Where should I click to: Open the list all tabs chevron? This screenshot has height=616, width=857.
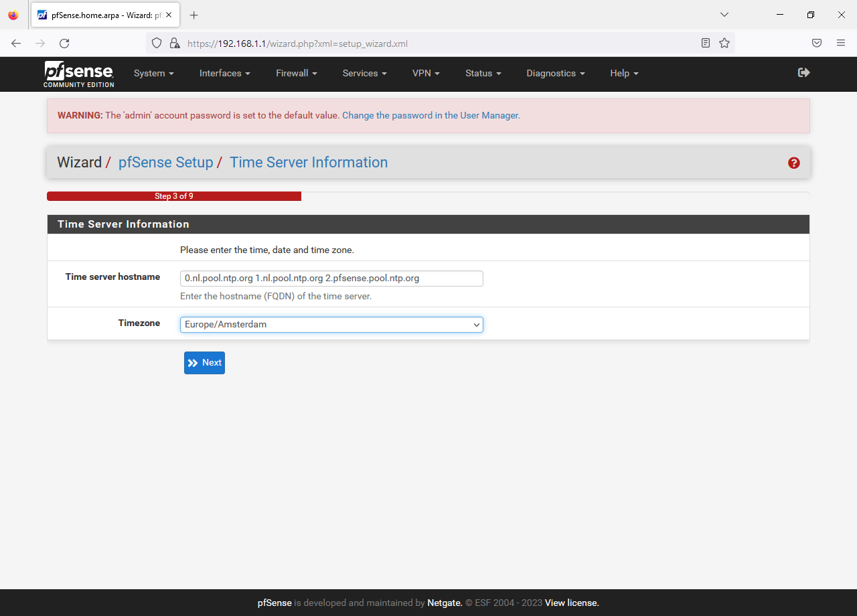point(724,15)
